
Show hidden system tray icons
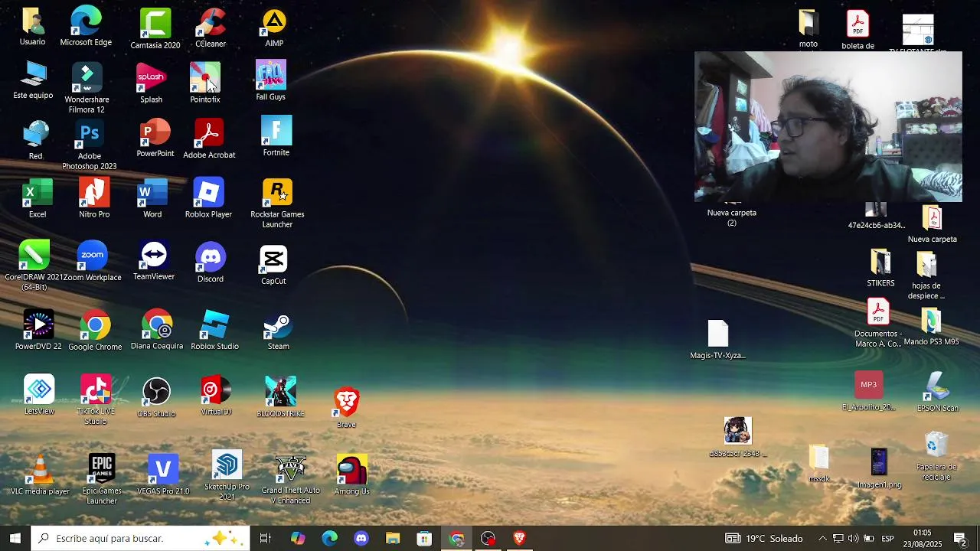[822, 538]
